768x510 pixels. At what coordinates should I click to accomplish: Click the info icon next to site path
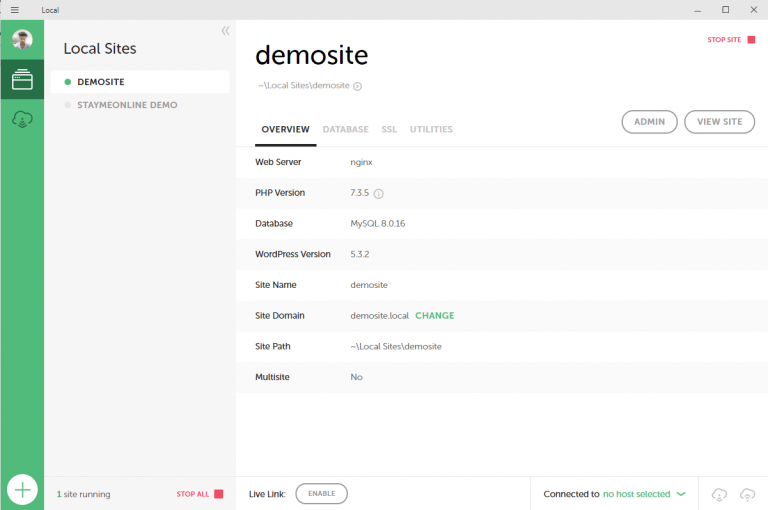[x=357, y=86]
